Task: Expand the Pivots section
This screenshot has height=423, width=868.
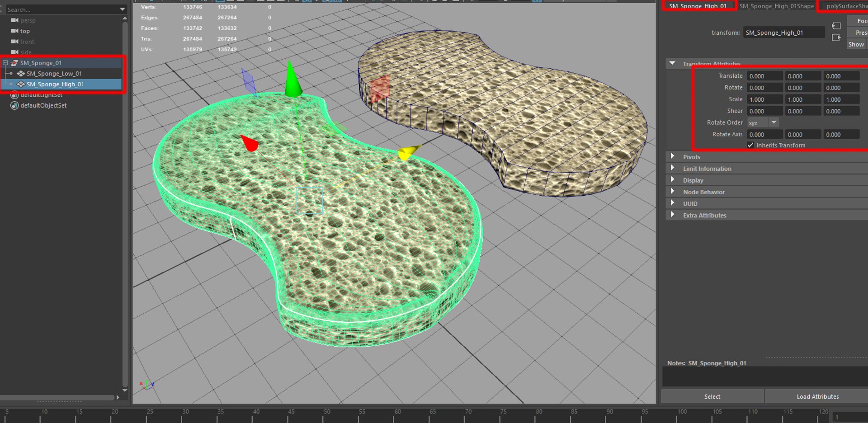Action: point(672,156)
